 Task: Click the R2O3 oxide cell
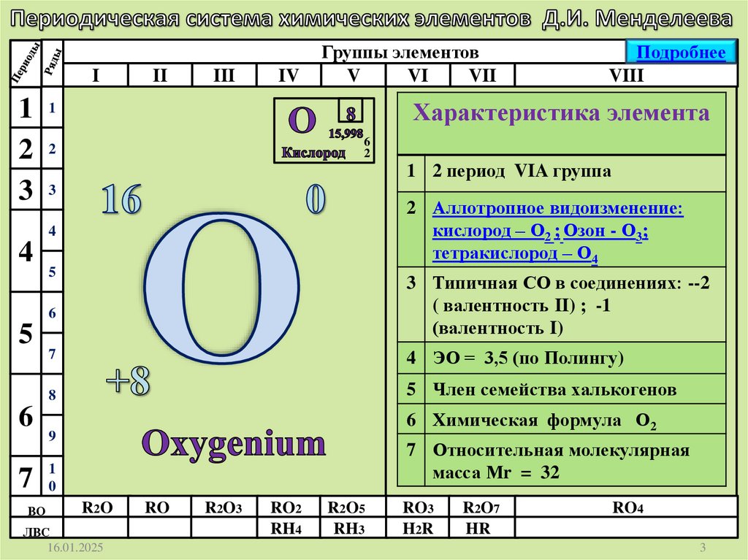pyautogui.click(x=224, y=507)
